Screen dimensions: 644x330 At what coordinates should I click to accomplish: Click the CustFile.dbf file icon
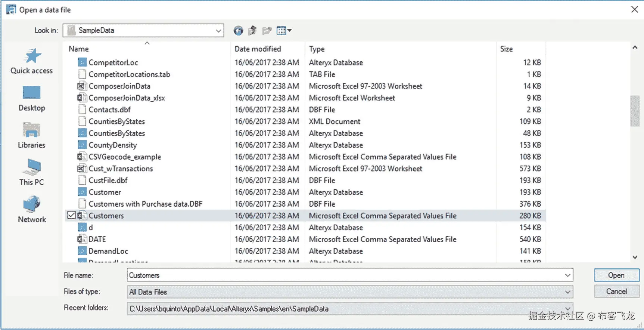[x=82, y=180]
